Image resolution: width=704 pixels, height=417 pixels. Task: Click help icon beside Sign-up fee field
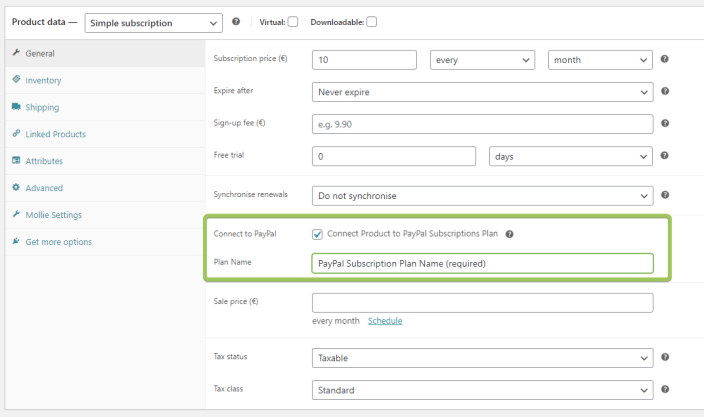click(x=665, y=124)
